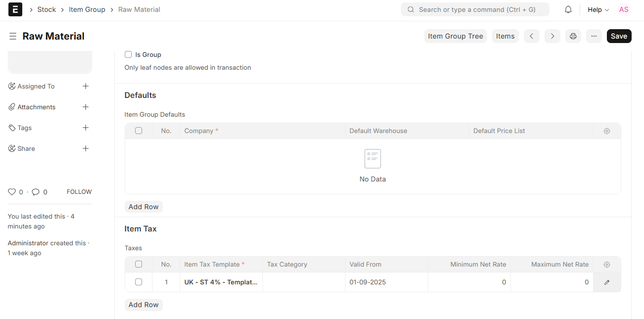Open the AS user avatar menu

tap(624, 9)
